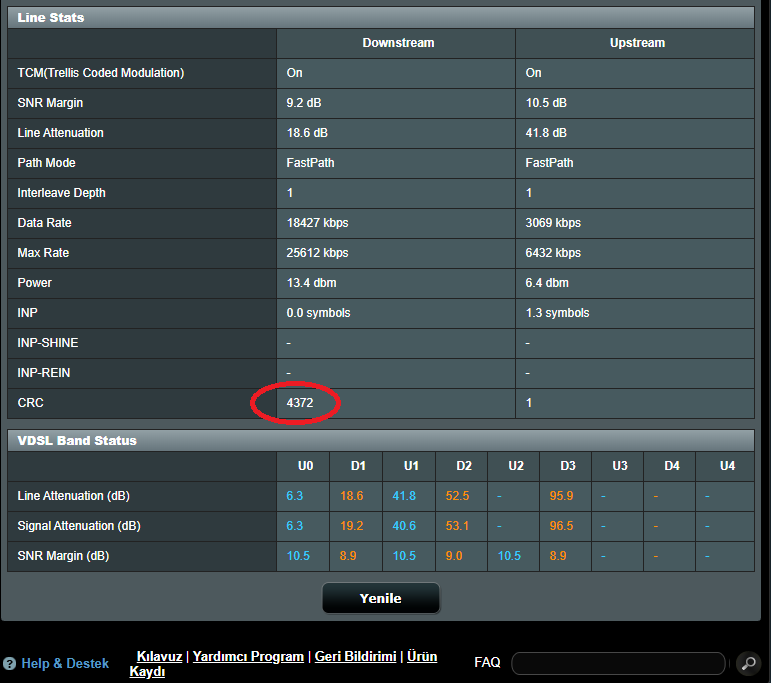Viewport: 771px width, 683px height.
Task: Select Downstream Power 13.4 dbm
Action: tap(311, 283)
